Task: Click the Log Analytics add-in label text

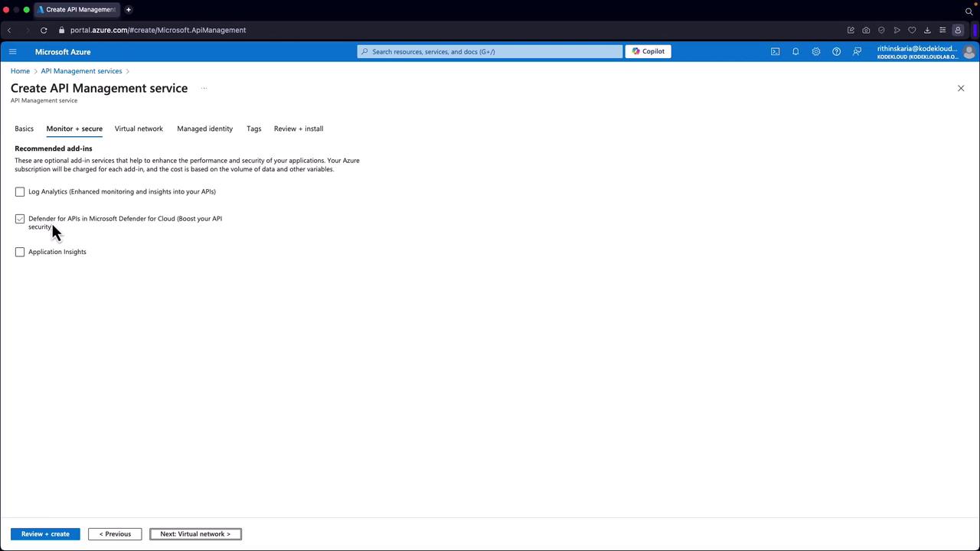Action: click(x=122, y=191)
